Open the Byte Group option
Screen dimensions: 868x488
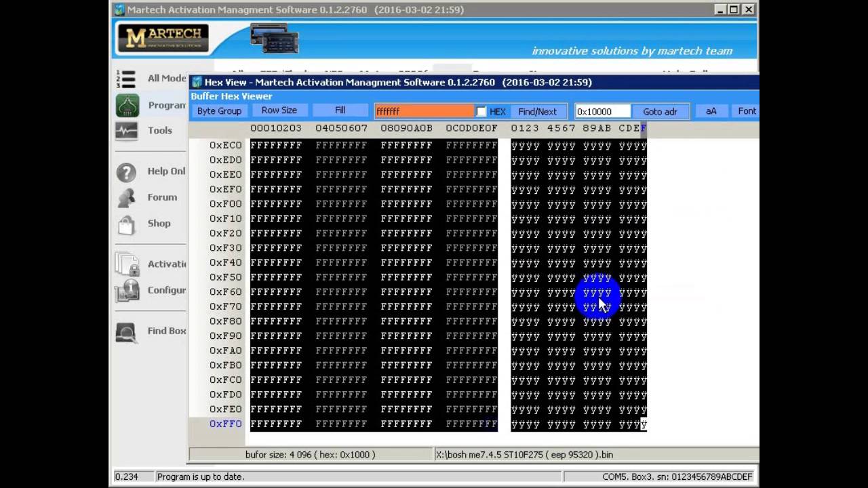219,110
